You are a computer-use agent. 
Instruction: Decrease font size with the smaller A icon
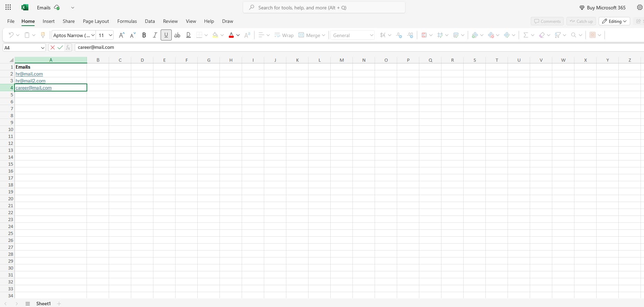133,35
